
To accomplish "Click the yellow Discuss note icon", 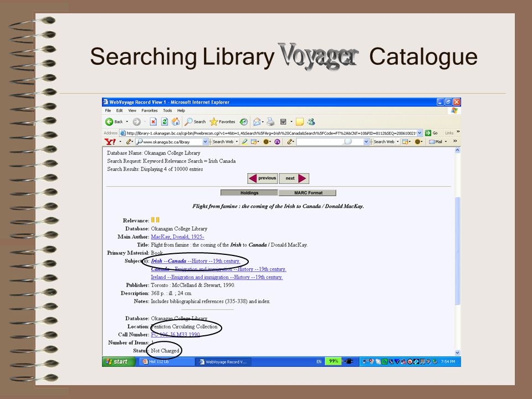I will pos(300,122).
